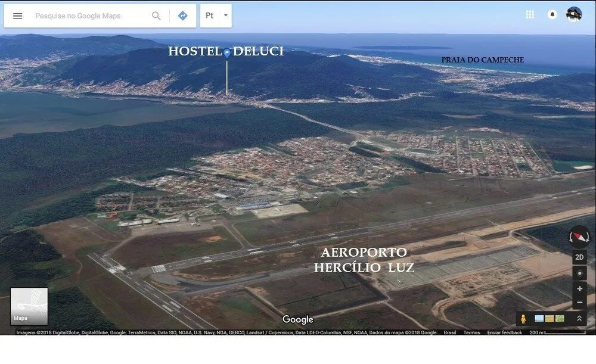Pick up the Street View pegman
Viewport: 596px width, 364px height.
[x=523, y=319]
